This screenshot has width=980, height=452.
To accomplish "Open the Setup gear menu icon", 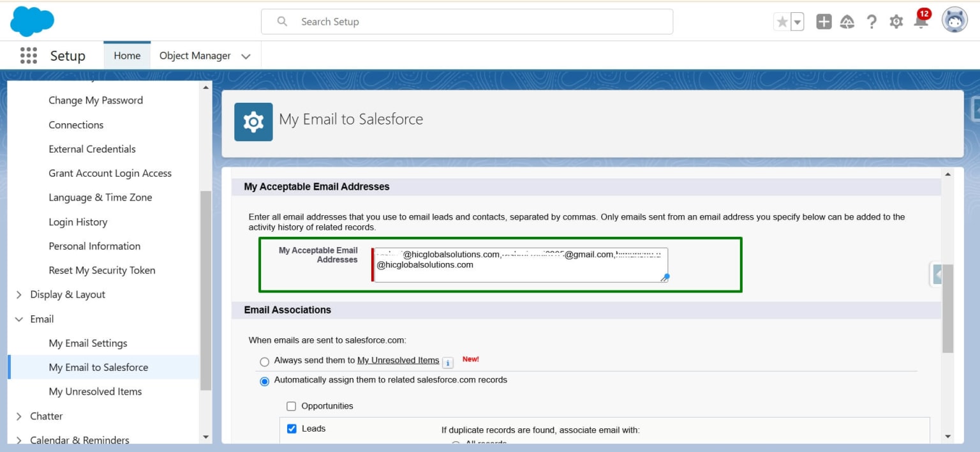I will pos(896,22).
